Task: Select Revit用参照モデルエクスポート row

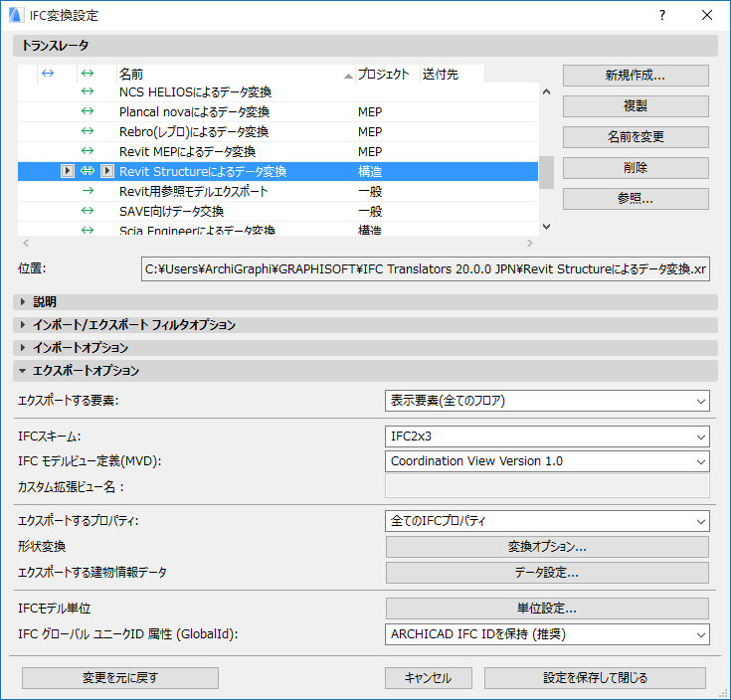Action: (x=277, y=192)
